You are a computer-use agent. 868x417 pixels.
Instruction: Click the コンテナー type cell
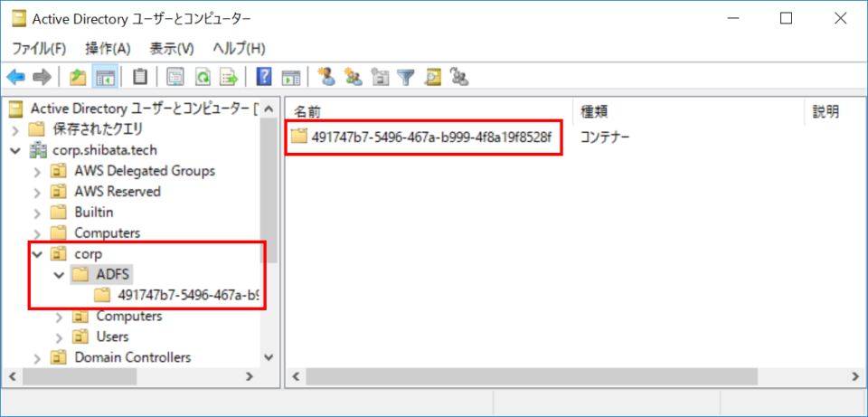(605, 137)
